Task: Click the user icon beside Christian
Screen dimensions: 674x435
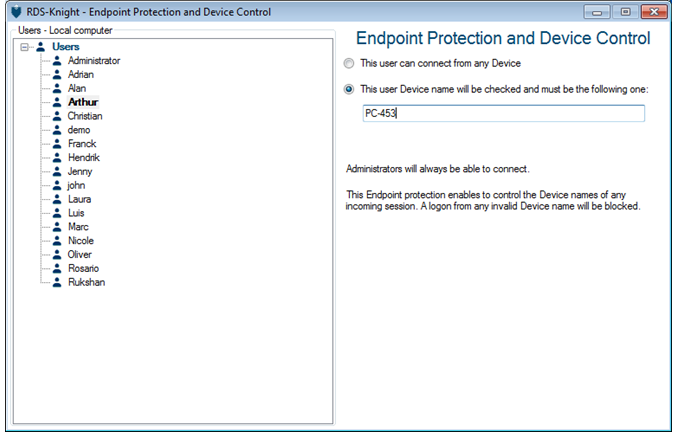Action: pyautogui.click(x=57, y=116)
